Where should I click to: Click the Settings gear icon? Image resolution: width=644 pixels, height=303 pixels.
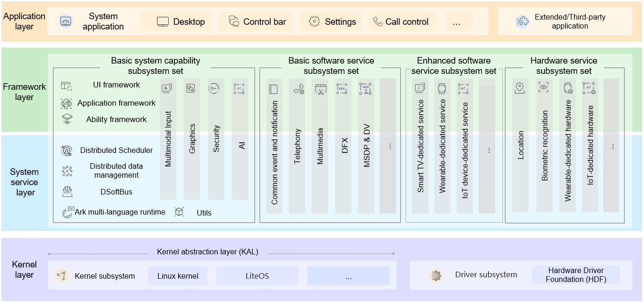pyautogui.click(x=315, y=22)
